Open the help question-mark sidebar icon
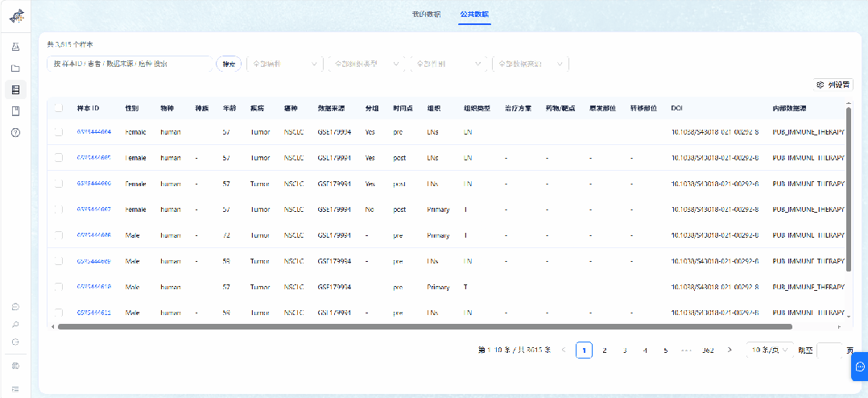The height and width of the screenshot is (398, 868). click(x=15, y=132)
